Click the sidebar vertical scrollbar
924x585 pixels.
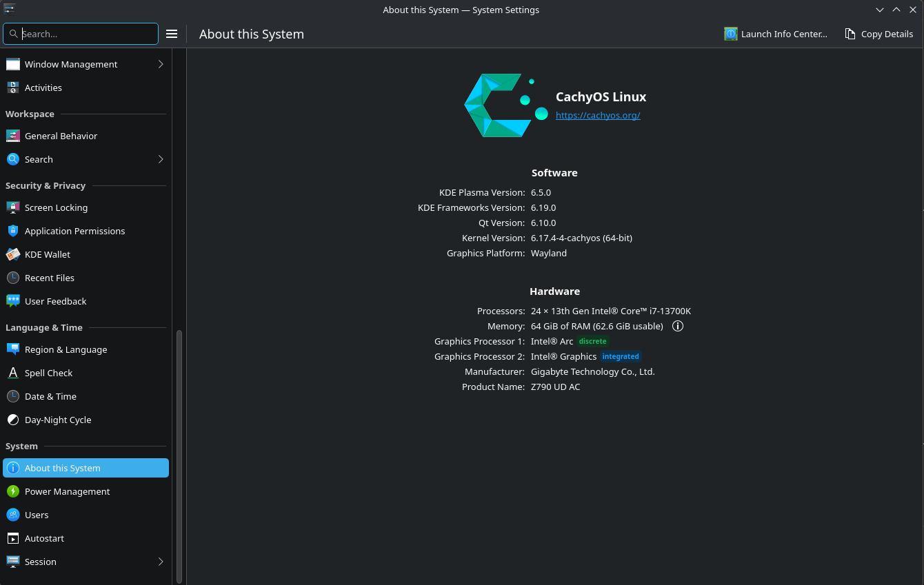pyautogui.click(x=179, y=455)
